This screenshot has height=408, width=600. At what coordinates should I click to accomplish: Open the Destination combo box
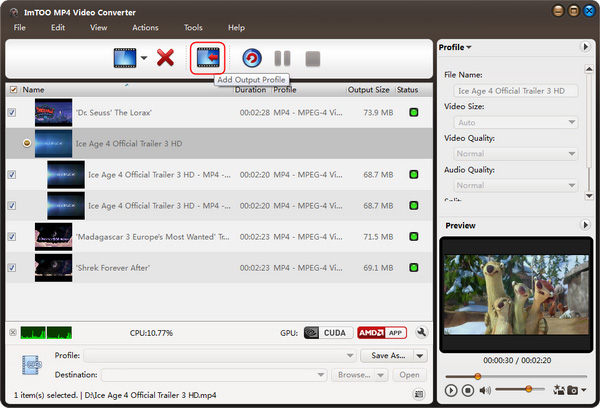click(x=214, y=375)
